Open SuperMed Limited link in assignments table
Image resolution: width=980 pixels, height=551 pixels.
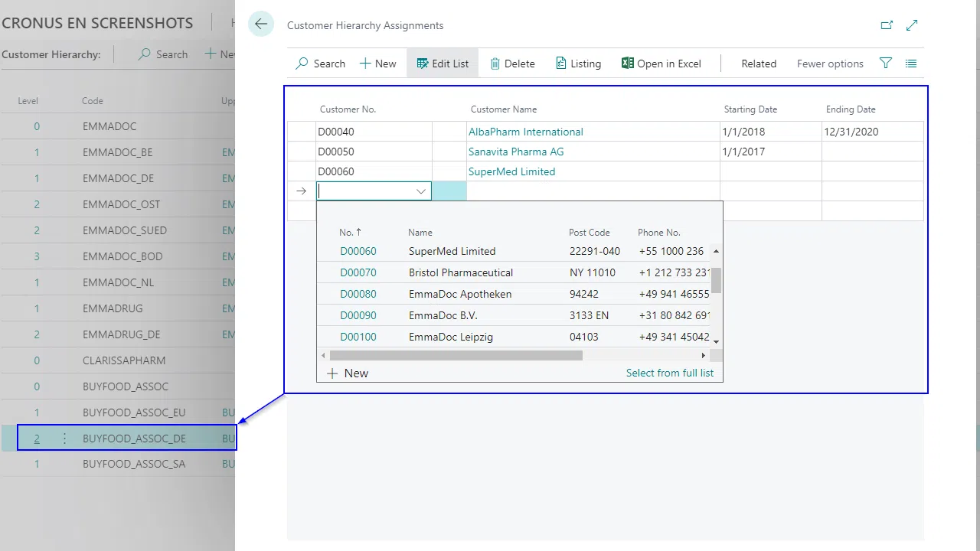click(x=511, y=171)
